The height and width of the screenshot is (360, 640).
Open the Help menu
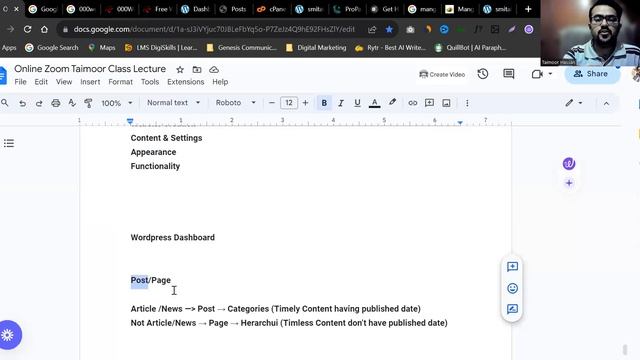pos(220,82)
